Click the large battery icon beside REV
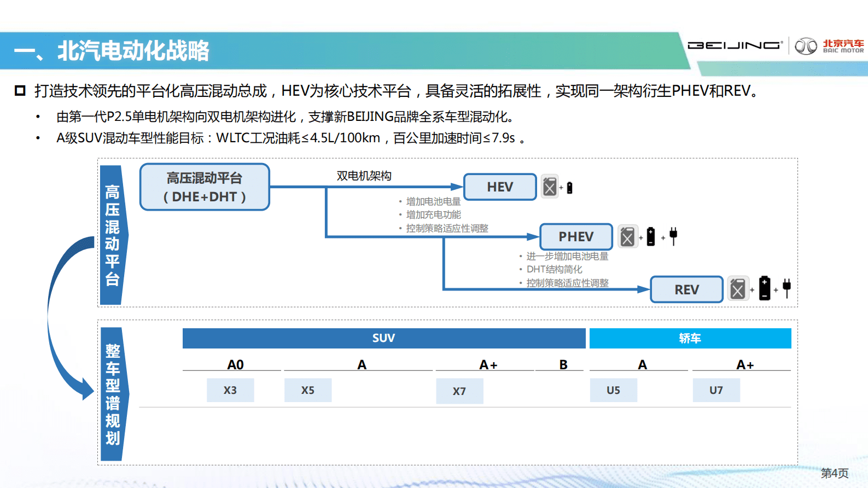868x488 pixels. pos(765,288)
